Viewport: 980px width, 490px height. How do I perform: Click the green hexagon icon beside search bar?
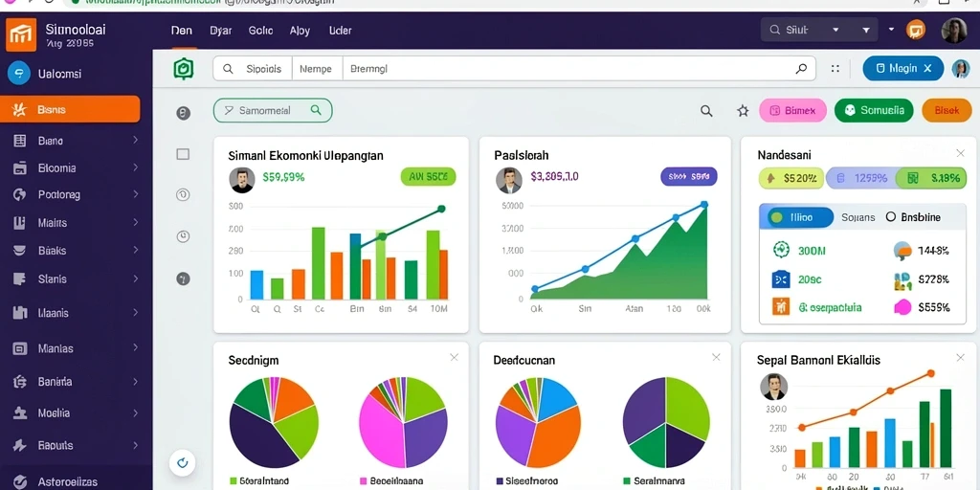pyautogui.click(x=184, y=69)
